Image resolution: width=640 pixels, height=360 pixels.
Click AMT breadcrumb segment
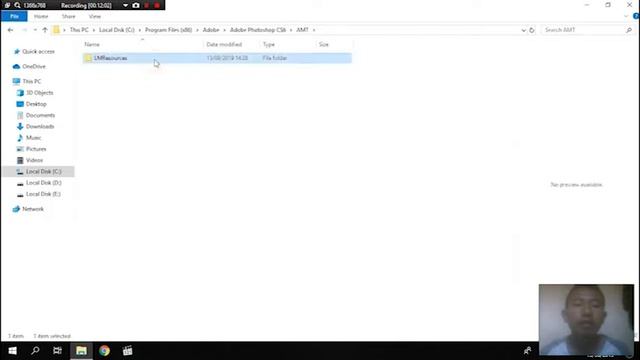[x=302, y=30]
